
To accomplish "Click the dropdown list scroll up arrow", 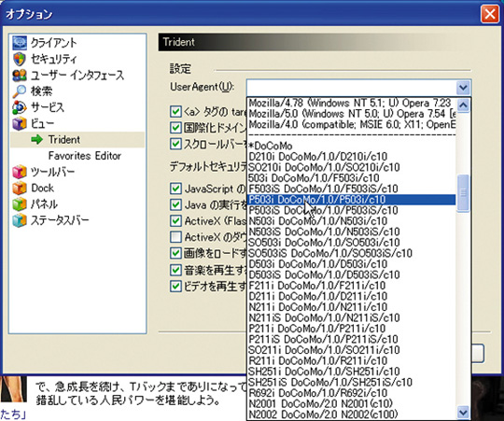I will point(463,105).
